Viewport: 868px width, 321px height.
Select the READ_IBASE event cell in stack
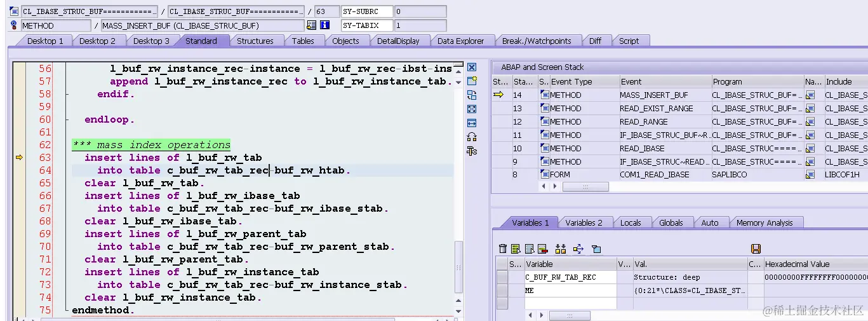tap(664, 148)
